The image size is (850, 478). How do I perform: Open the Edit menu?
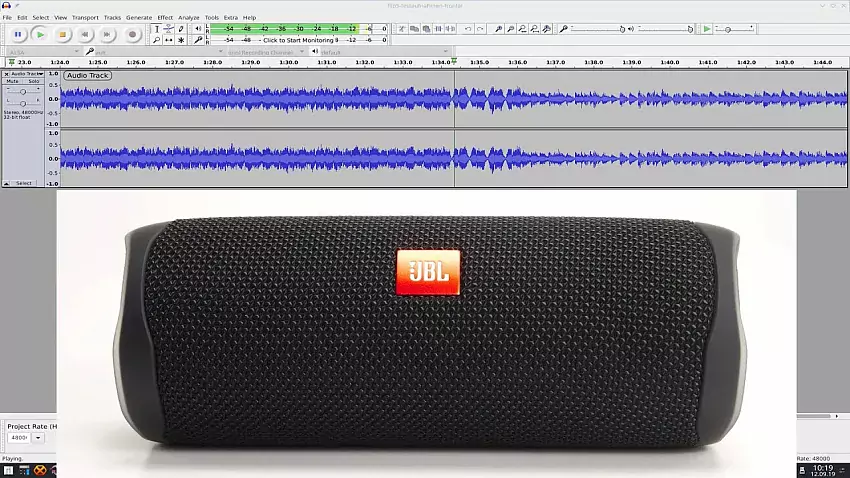click(22, 17)
